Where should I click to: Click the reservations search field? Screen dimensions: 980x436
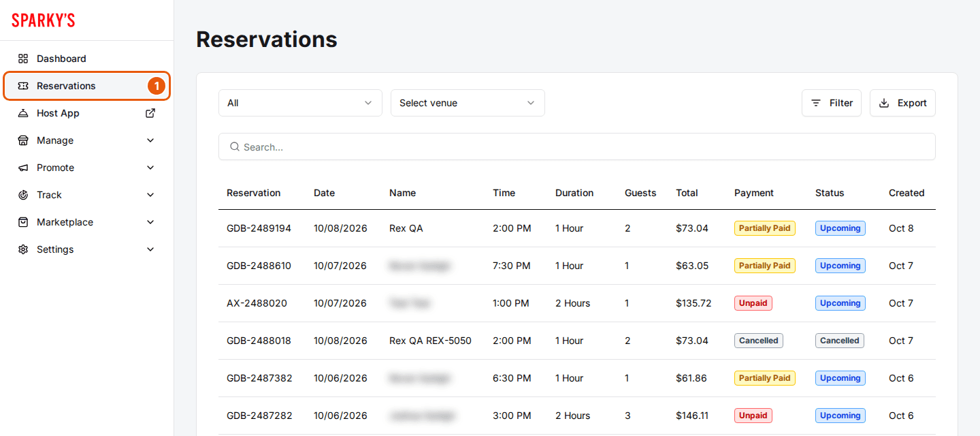coord(577,146)
